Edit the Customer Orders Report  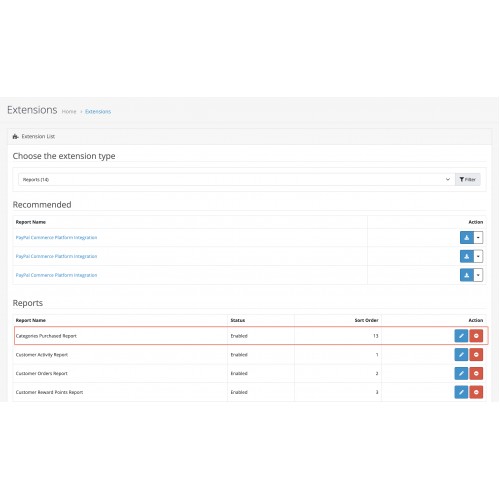click(461, 373)
